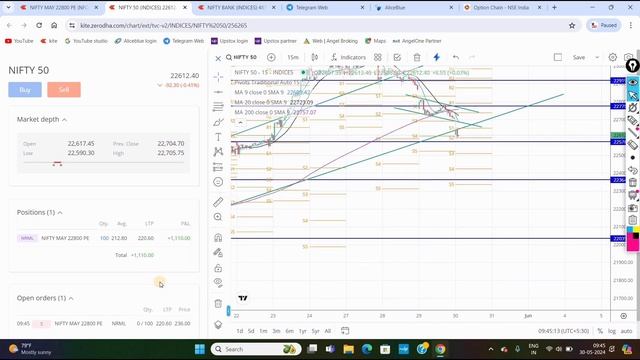Toggle hide all drawings eye icon
The height and width of the screenshot is (360, 640).
(x=218, y=282)
